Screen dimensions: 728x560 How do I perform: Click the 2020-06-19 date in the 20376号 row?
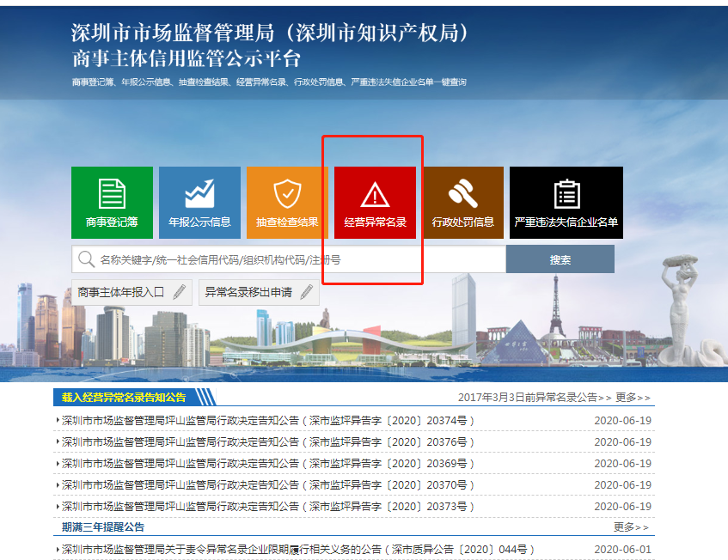(622, 442)
